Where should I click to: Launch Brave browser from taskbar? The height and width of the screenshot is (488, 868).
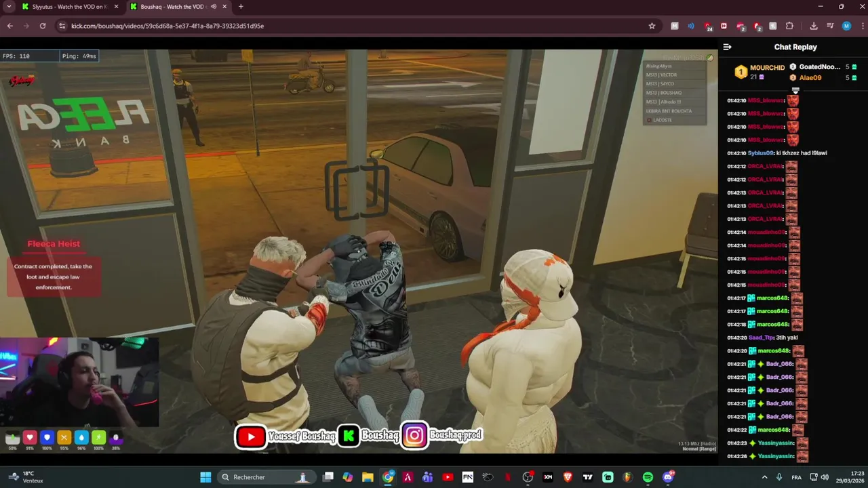pyautogui.click(x=568, y=477)
